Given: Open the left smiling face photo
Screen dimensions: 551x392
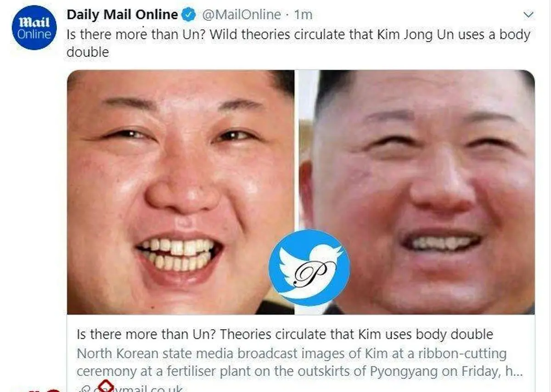Looking at the screenshot, I should 181,192.
